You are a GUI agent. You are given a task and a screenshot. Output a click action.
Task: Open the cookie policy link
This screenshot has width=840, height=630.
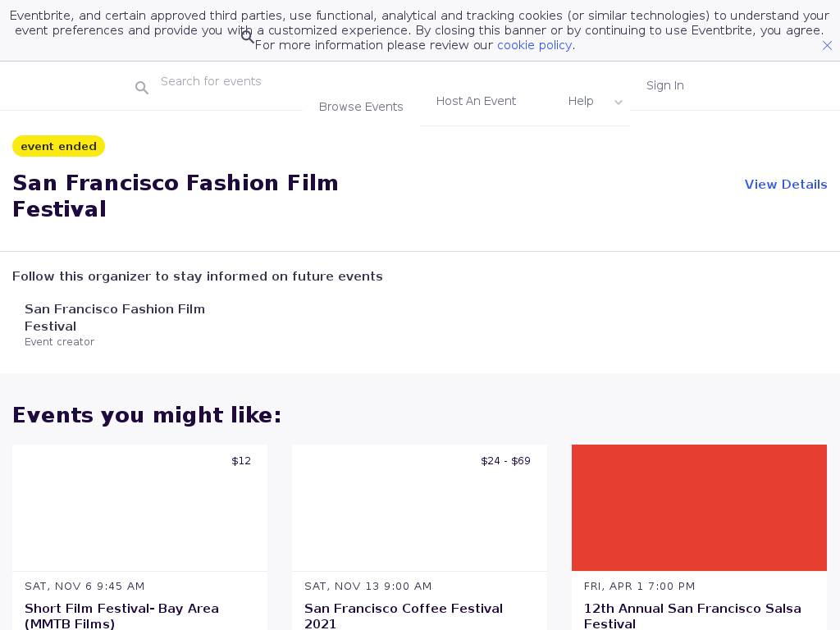click(534, 45)
